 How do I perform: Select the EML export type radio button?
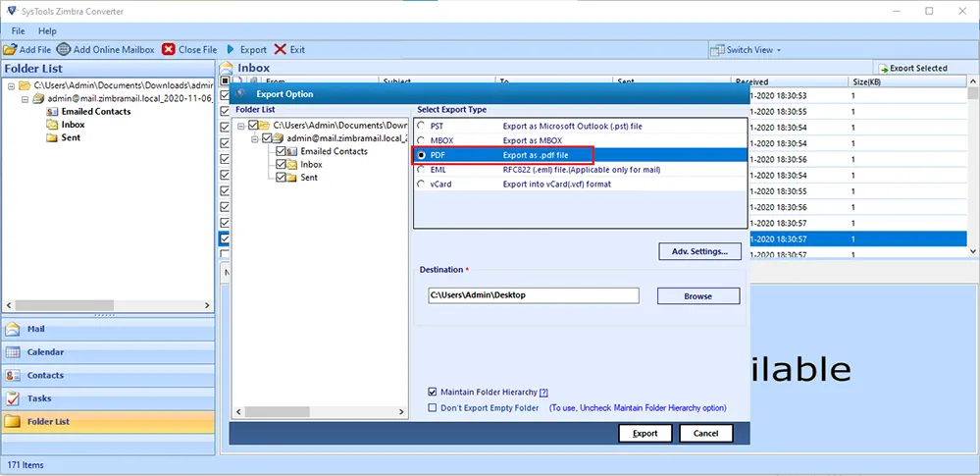pyautogui.click(x=421, y=170)
